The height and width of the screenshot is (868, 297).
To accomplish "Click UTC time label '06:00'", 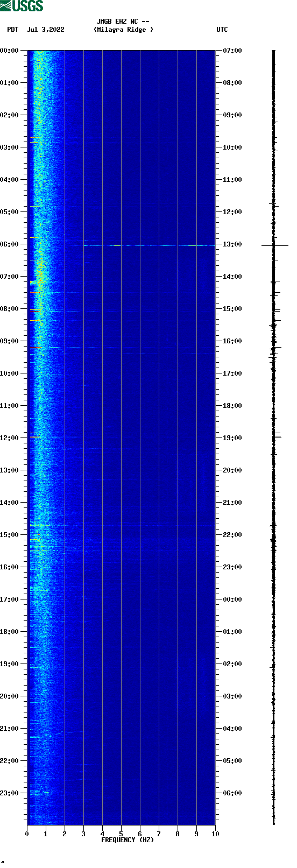I will (232, 793).
